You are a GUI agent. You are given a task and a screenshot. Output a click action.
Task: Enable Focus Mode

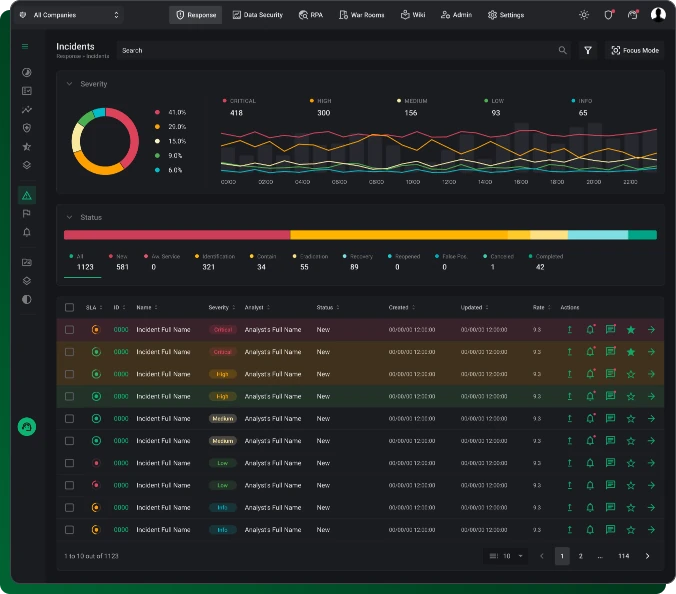pos(635,50)
